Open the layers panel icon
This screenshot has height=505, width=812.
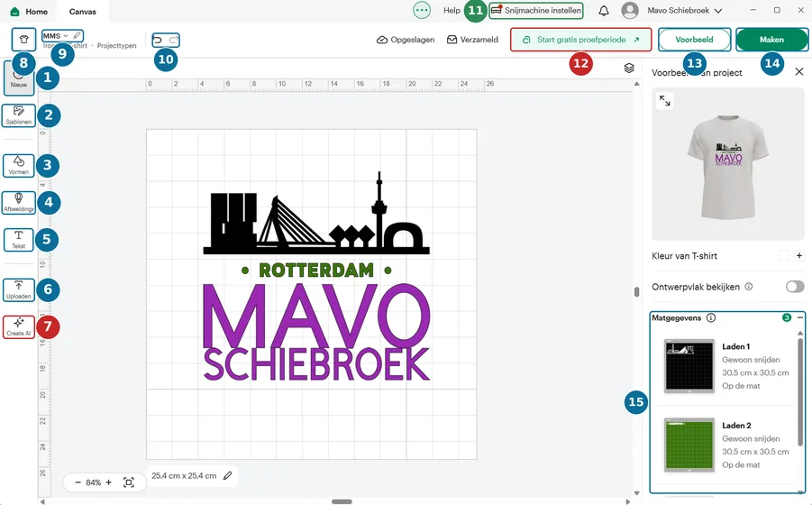[629, 68]
